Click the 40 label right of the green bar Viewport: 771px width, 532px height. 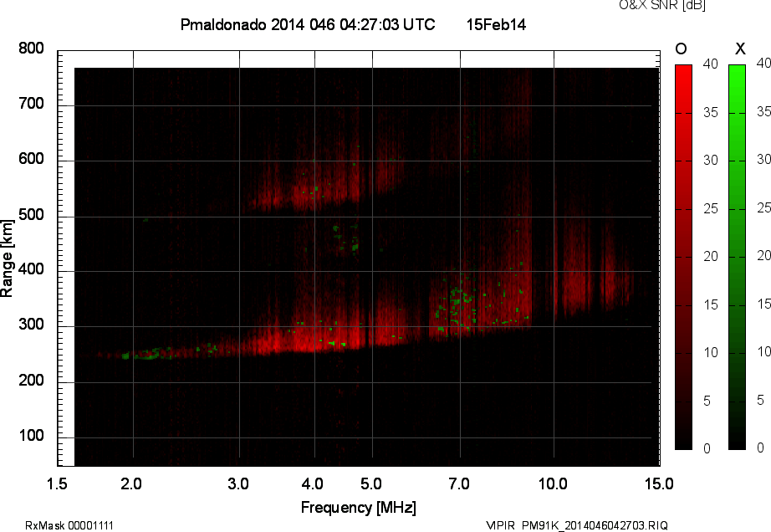(762, 63)
